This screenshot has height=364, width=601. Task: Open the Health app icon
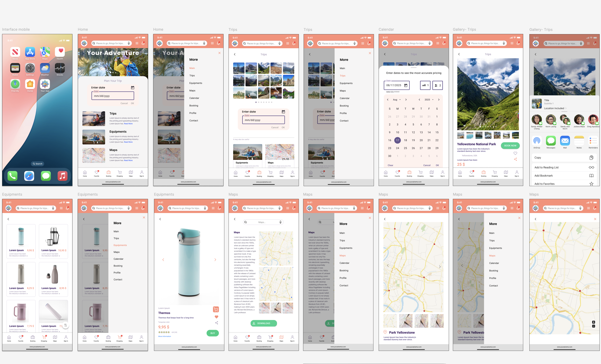[60, 52]
